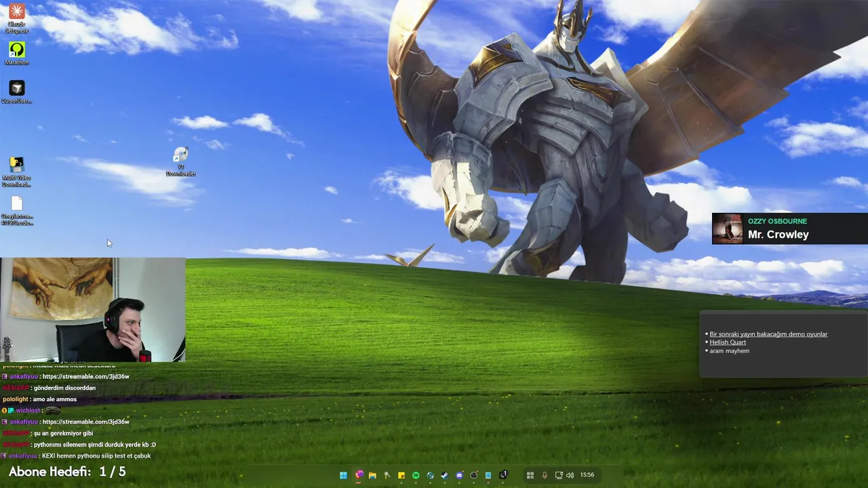Open the YT Downloader desktop shortcut
Viewport: 868px width, 488px height.
pyautogui.click(x=181, y=162)
